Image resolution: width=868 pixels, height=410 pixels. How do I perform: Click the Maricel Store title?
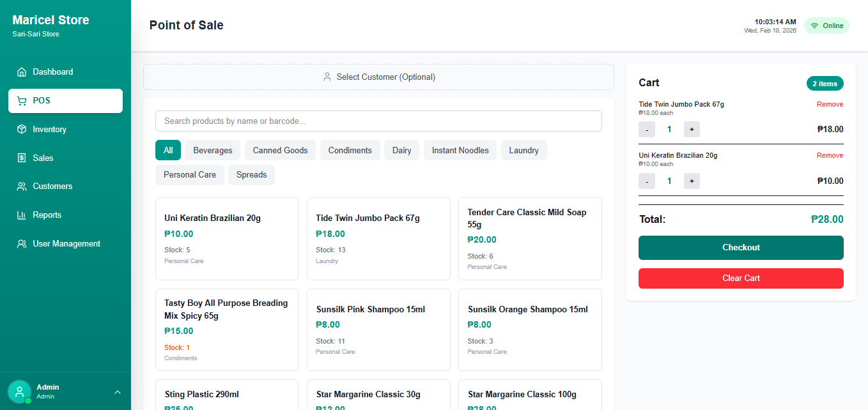click(x=50, y=20)
